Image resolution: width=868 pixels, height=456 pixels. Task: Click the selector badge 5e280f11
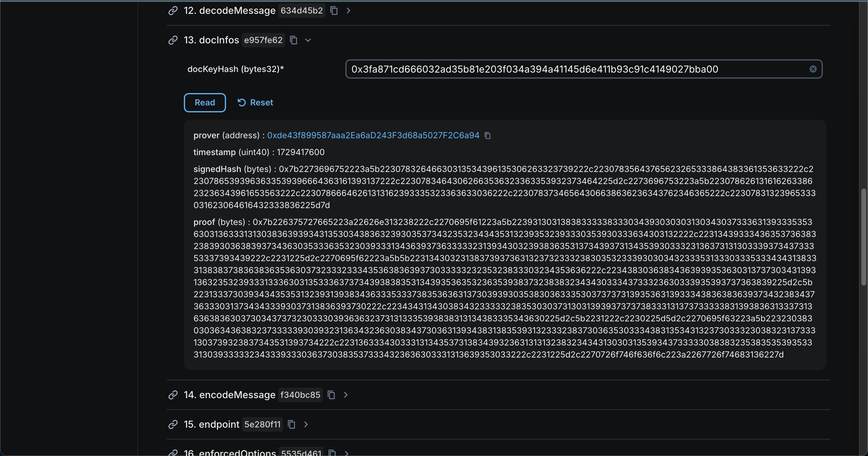[x=263, y=424]
